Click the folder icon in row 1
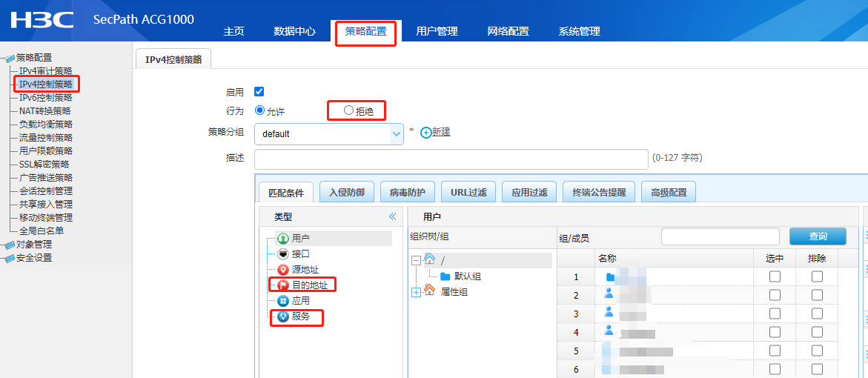Image resolution: width=868 pixels, height=378 pixels. pyautogui.click(x=610, y=276)
